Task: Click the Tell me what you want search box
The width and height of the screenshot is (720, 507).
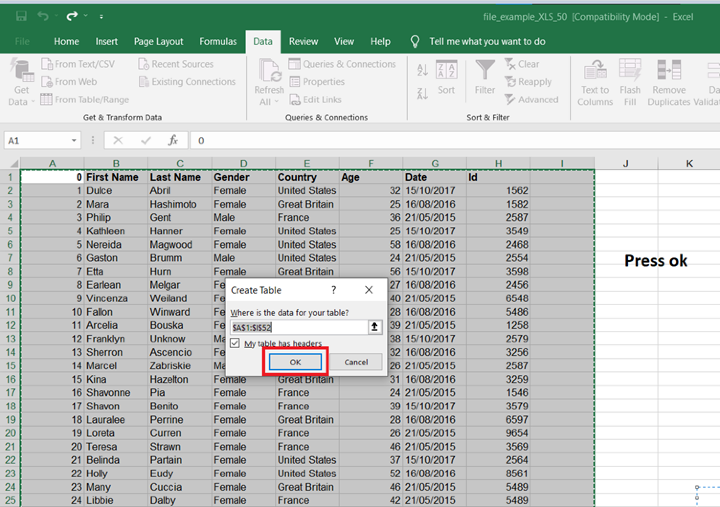Action: 487,42
